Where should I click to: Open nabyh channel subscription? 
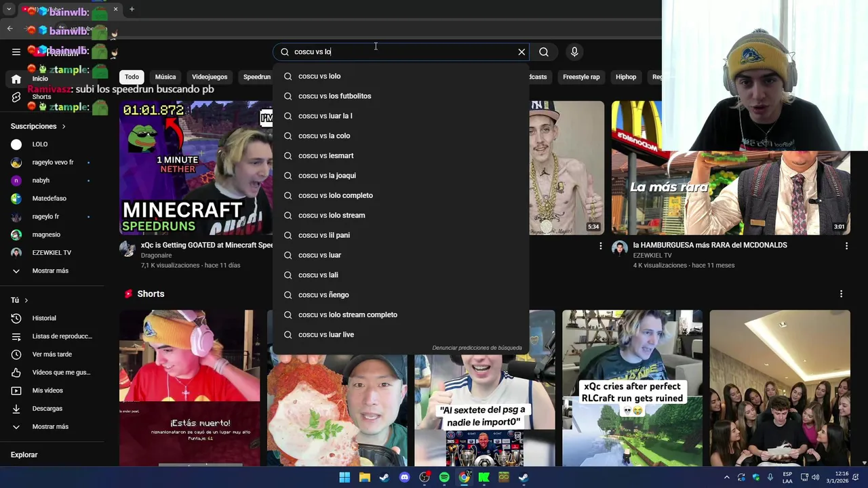(52, 180)
